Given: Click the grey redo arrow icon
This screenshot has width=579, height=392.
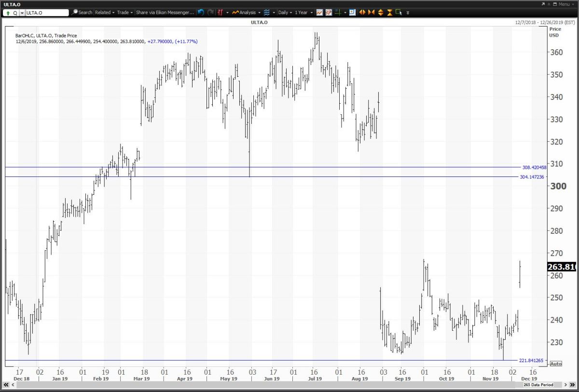Looking at the screenshot, I should pyautogui.click(x=210, y=13).
